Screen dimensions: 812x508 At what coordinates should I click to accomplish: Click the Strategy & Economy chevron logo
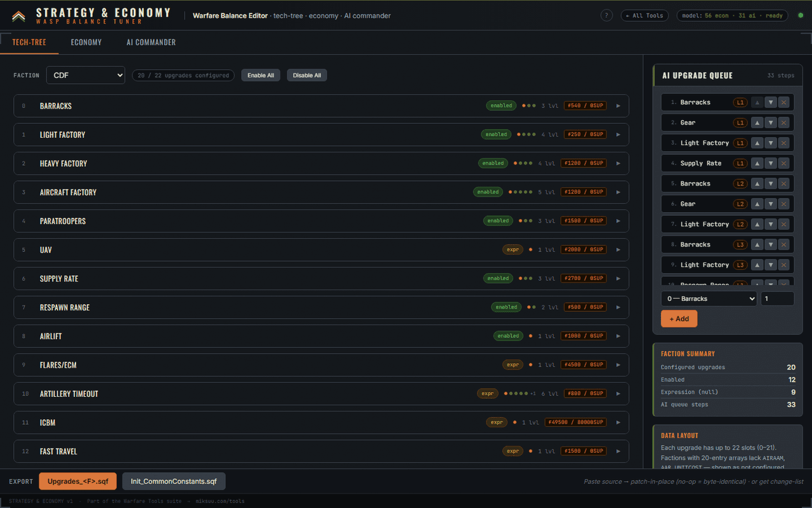(x=18, y=16)
